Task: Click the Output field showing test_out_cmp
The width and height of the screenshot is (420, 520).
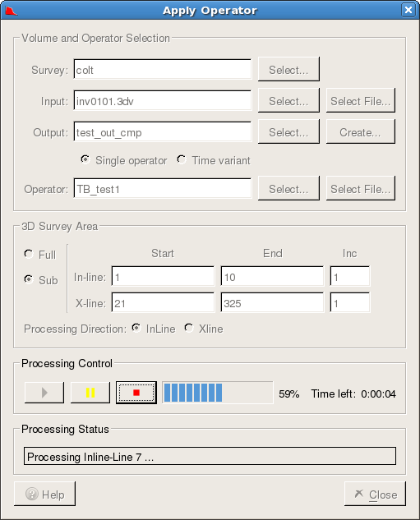Action: pyautogui.click(x=163, y=131)
